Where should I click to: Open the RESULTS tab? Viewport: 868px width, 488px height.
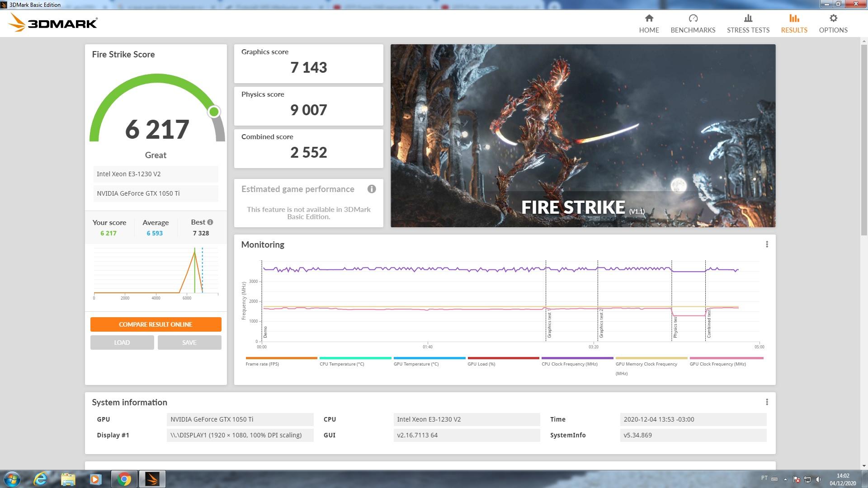(x=794, y=24)
